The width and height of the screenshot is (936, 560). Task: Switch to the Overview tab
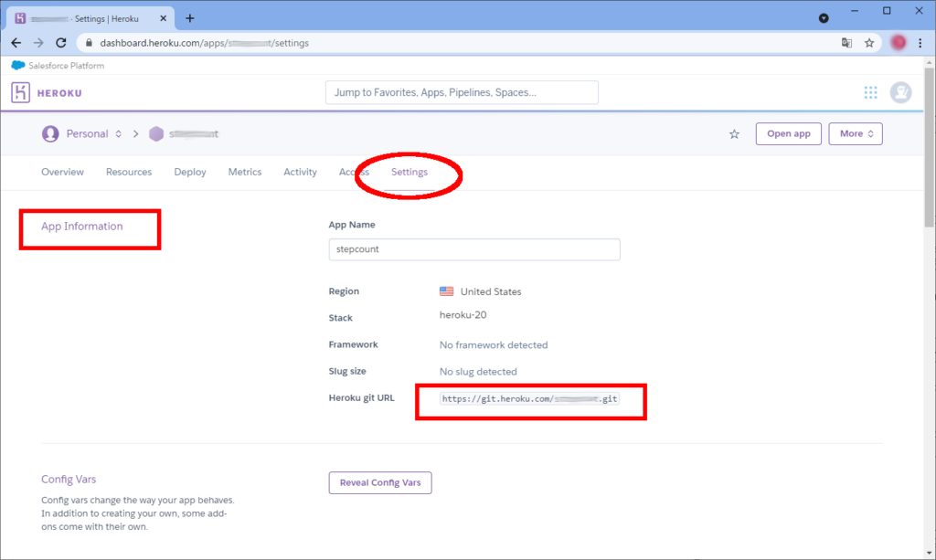(x=62, y=172)
